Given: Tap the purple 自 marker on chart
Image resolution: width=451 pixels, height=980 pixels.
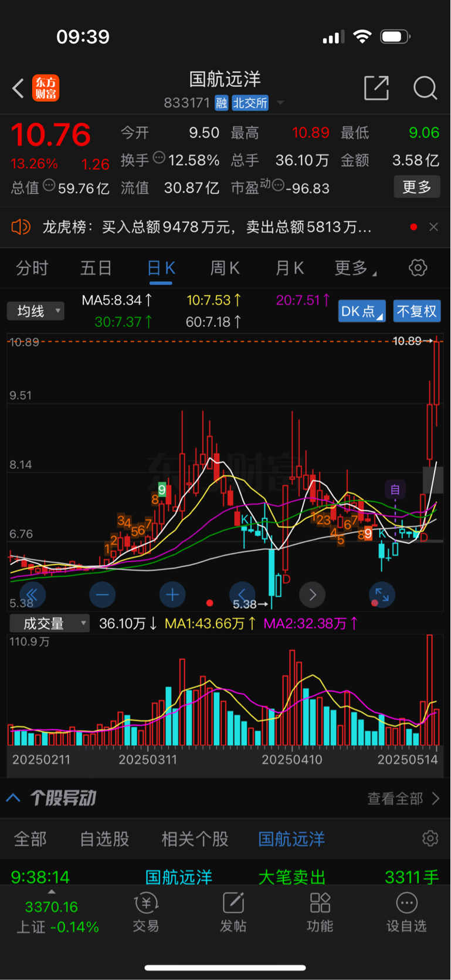Looking at the screenshot, I should coord(395,489).
